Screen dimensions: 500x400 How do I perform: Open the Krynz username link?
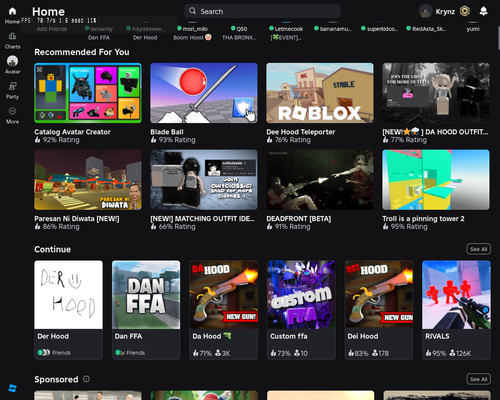(445, 12)
